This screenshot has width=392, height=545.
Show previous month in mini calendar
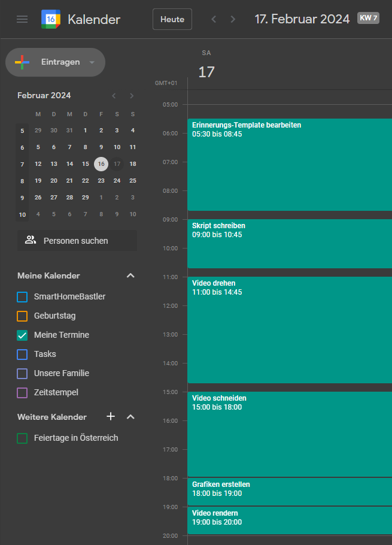[114, 96]
